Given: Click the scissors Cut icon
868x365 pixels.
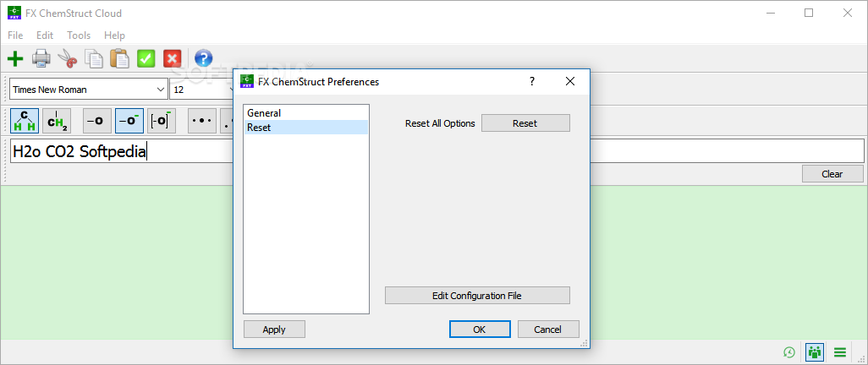Looking at the screenshot, I should [68, 58].
